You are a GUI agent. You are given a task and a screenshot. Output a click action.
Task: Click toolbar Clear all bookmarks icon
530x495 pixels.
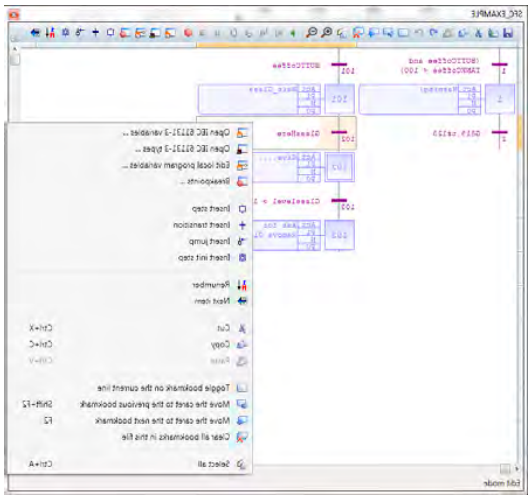pos(358,33)
